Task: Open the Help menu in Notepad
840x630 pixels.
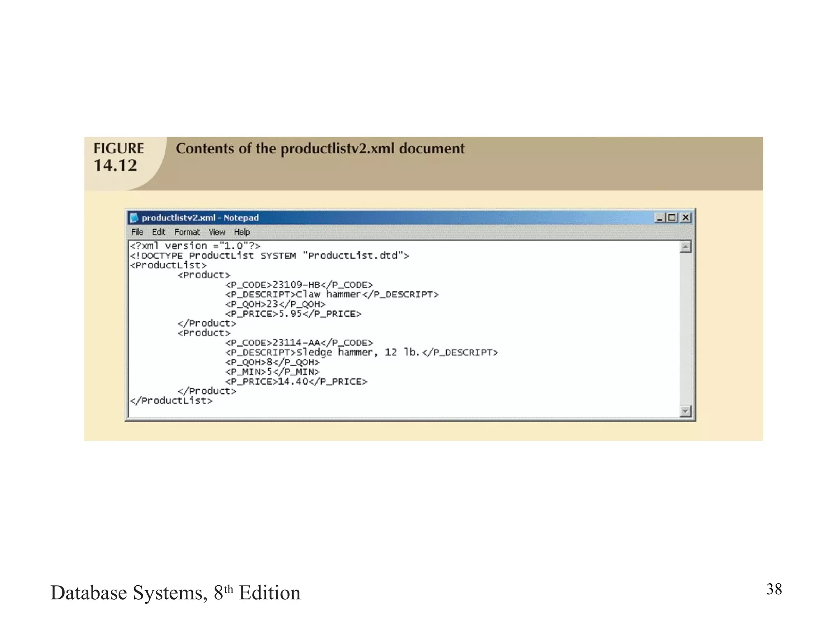Action: 242,232
